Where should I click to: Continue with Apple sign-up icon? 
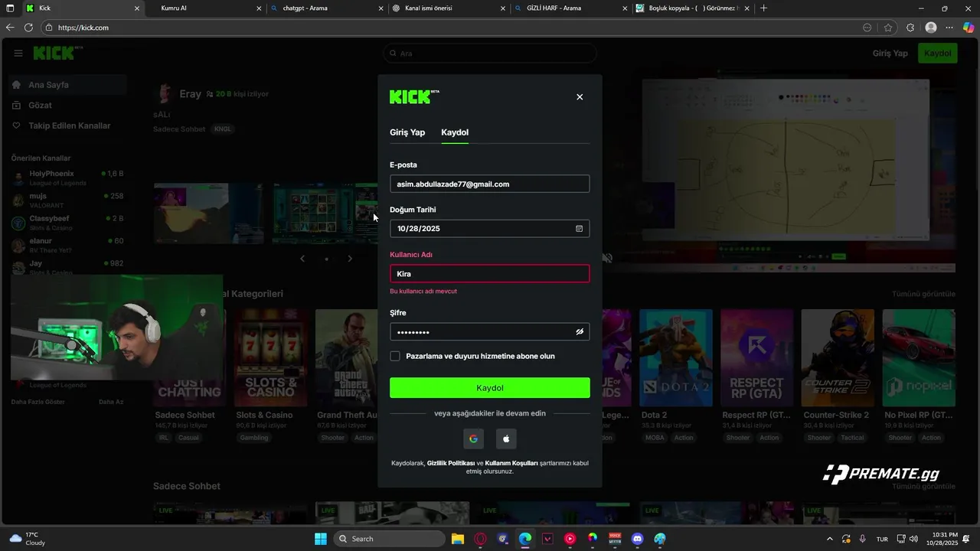click(x=506, y=439)
